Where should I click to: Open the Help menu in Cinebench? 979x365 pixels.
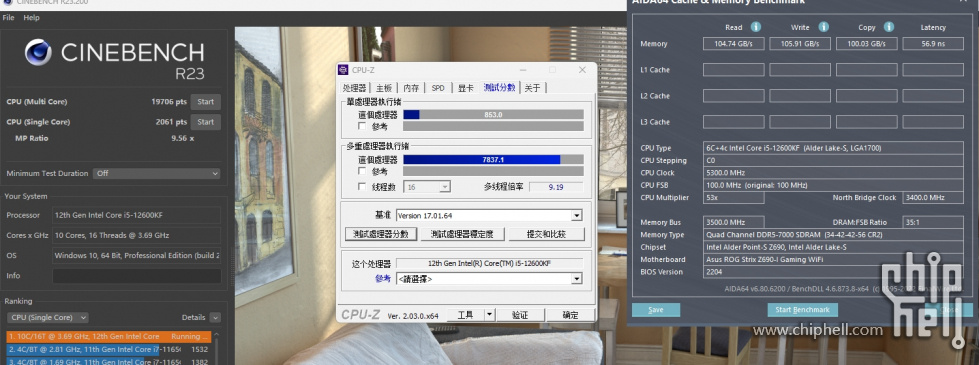click(31, 18)
